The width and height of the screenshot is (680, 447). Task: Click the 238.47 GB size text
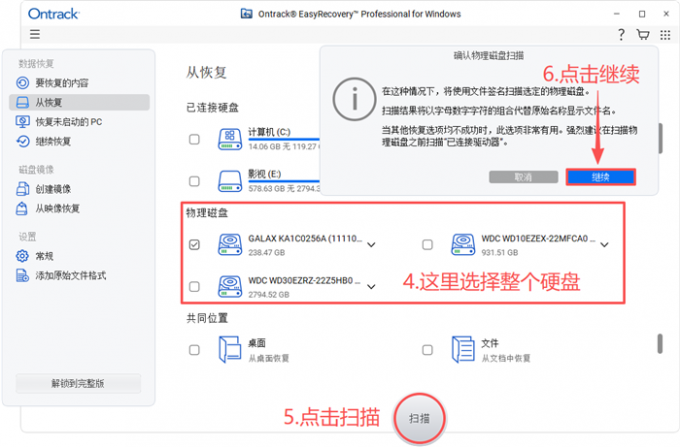click(266, 252)
